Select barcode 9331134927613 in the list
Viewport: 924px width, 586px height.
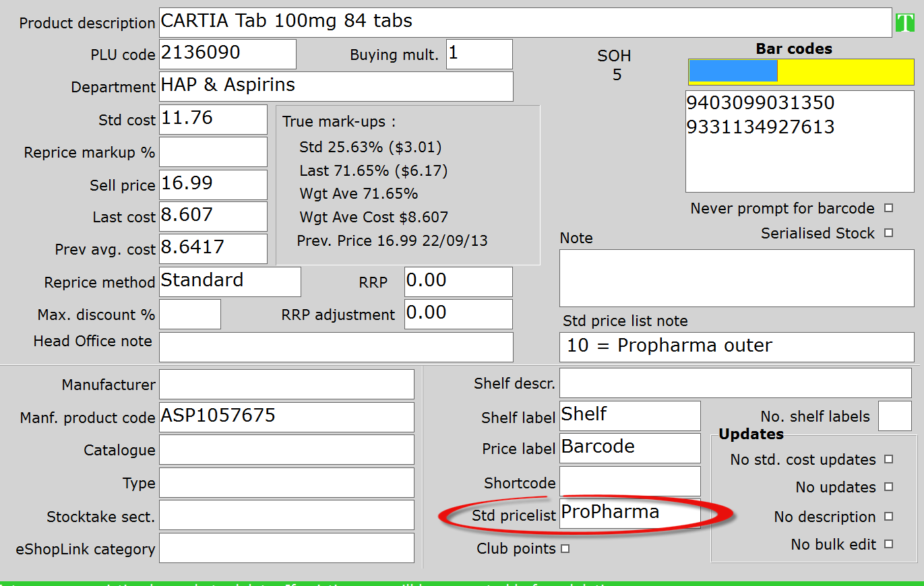click(760, 127)
